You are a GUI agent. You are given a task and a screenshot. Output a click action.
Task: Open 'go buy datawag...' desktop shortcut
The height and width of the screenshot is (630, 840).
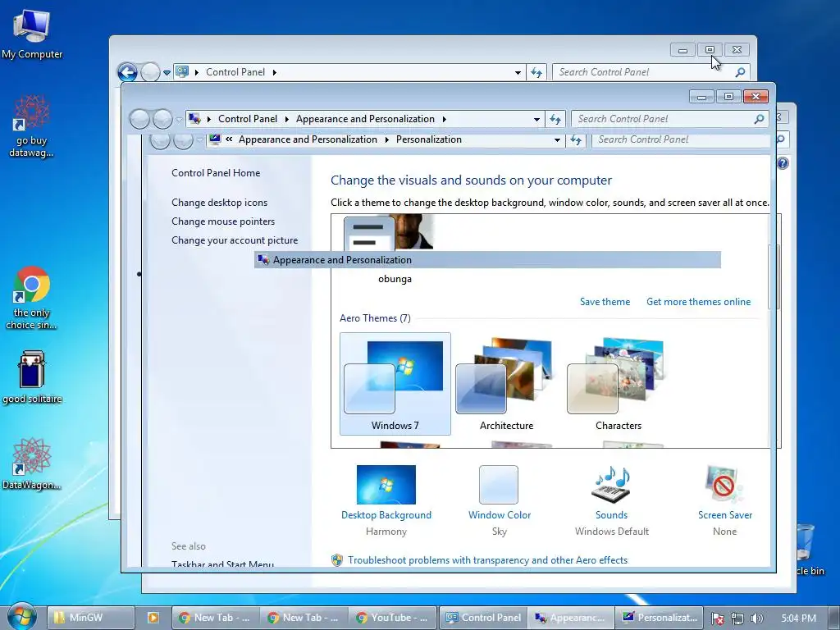click(x=31, y=126)
